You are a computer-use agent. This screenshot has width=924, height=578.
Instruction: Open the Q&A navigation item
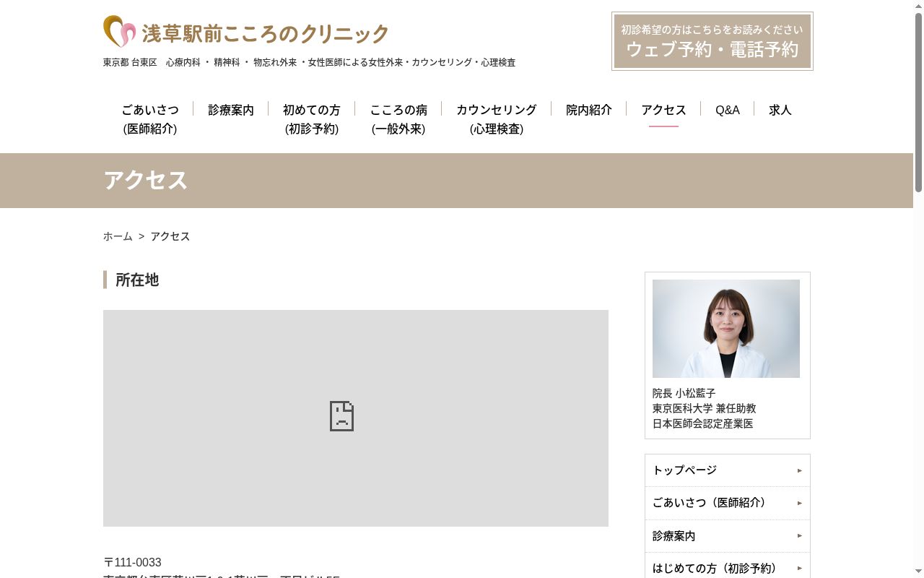(728, 110)
